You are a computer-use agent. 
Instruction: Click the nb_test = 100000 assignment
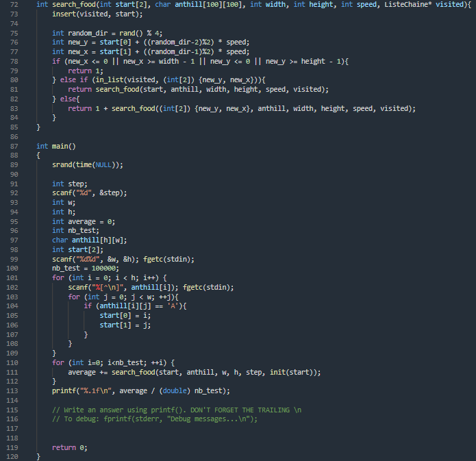pos(84,268)
